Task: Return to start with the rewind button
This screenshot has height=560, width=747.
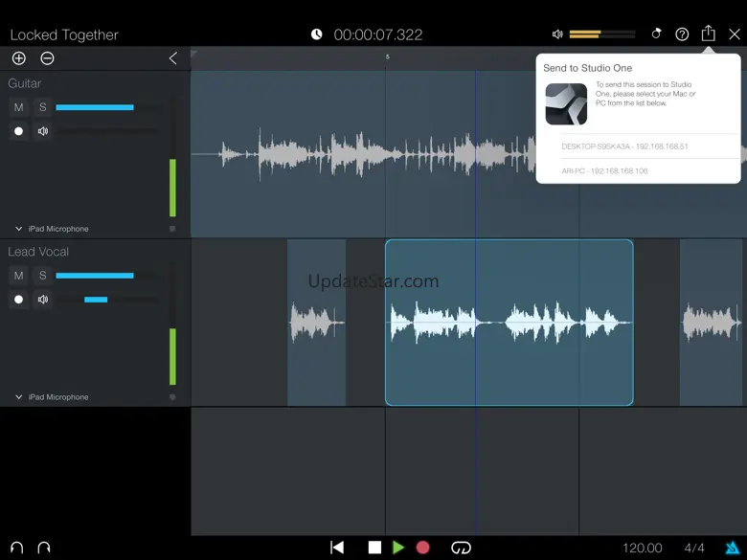Action: 337,548
